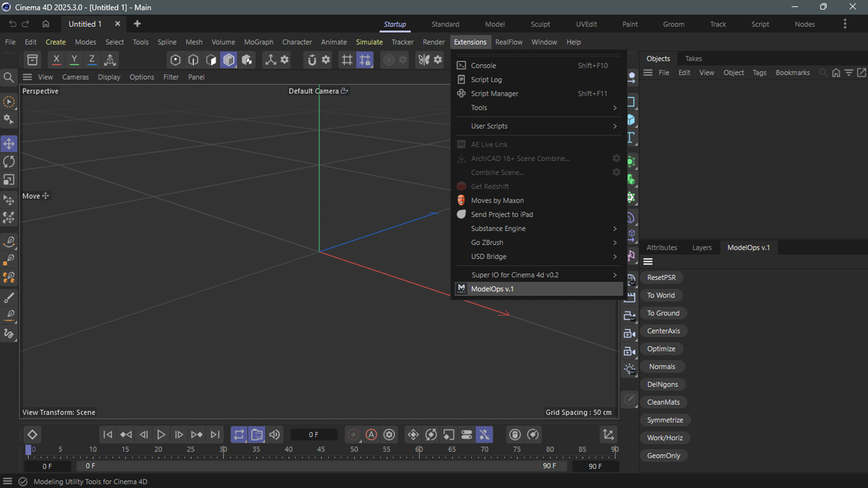The image size is (868, 488).
Task: Toggle X axis lock
Action: tap(56, 60)
